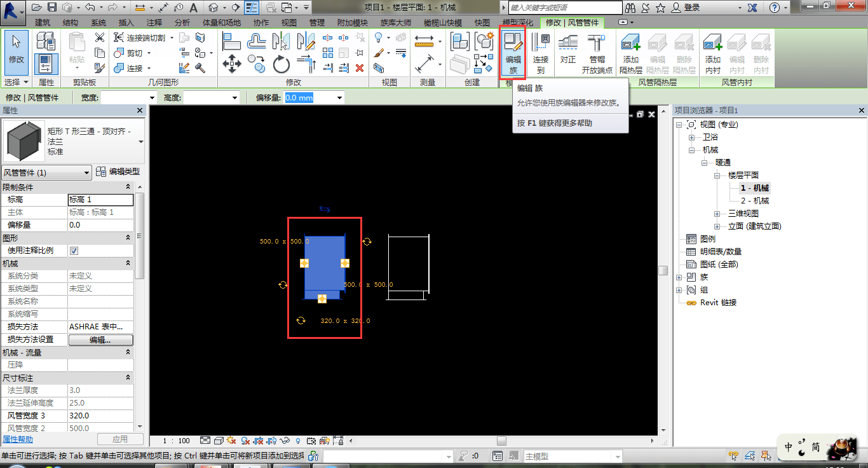The width and height of the screenshot is (868, 468).
Task: Click the flip arrows control above the tee fitting
Action: (x=325, y=209)
